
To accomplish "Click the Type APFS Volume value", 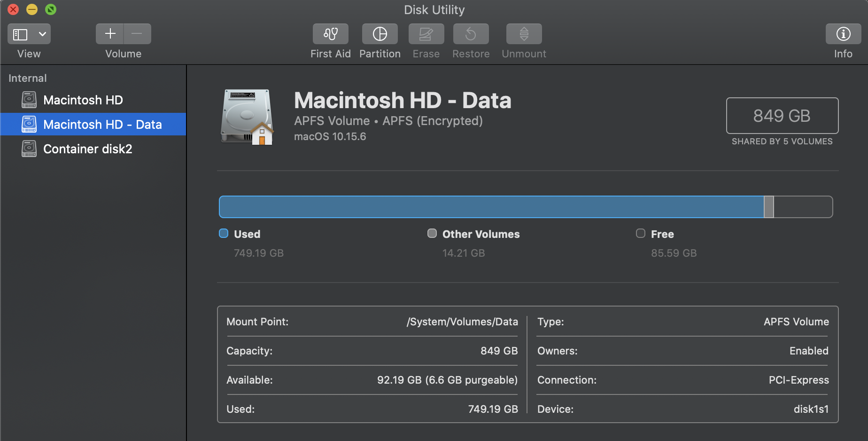I will tap(796, 322).
